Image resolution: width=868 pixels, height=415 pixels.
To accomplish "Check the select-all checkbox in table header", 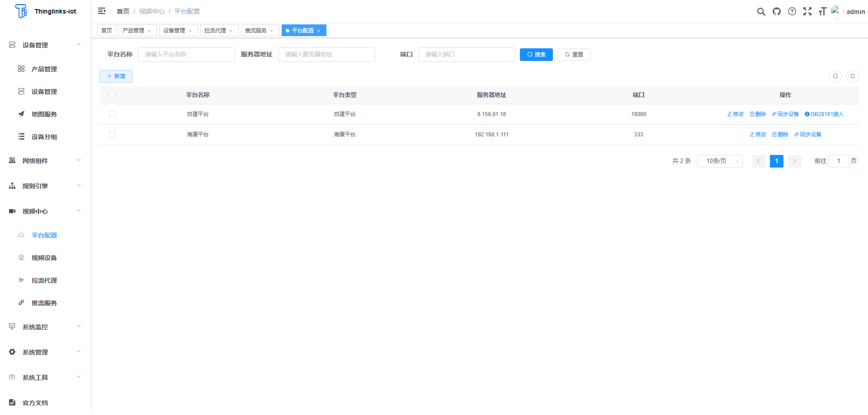I will (x=112, y=95).
